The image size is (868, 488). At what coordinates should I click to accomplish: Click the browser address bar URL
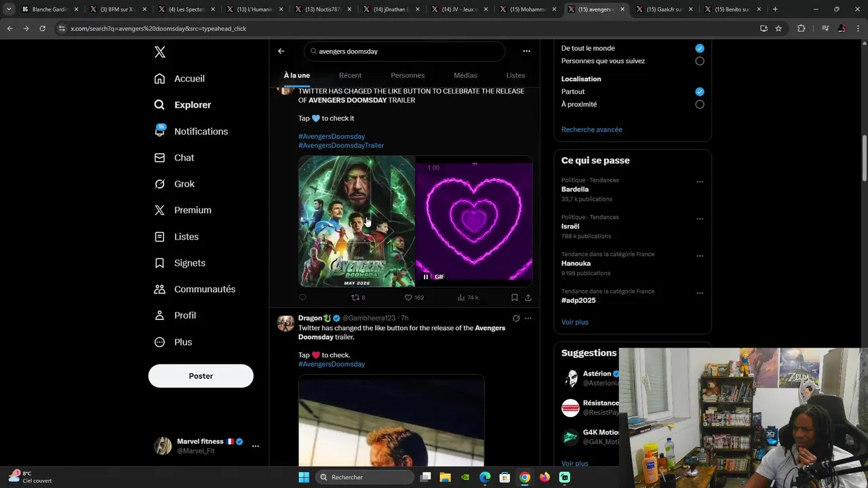pos(159,28)
